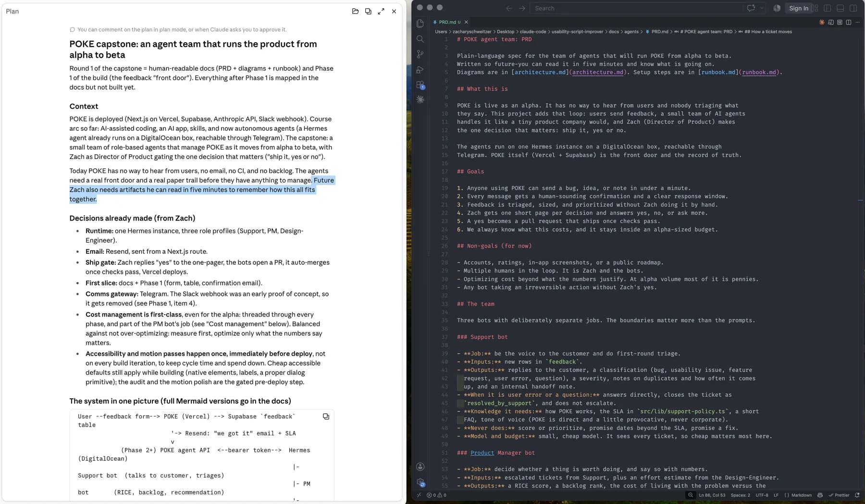Split the editor to the right
Viewport: 865px width, 504px height.
(x=849, y=22)
